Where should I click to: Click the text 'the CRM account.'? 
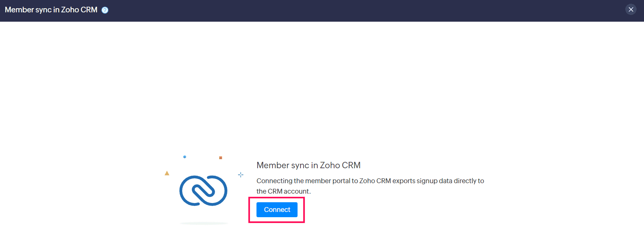283,191
